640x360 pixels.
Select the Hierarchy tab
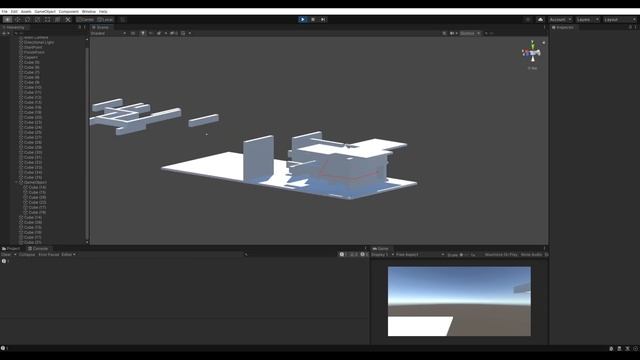point(13,27)
